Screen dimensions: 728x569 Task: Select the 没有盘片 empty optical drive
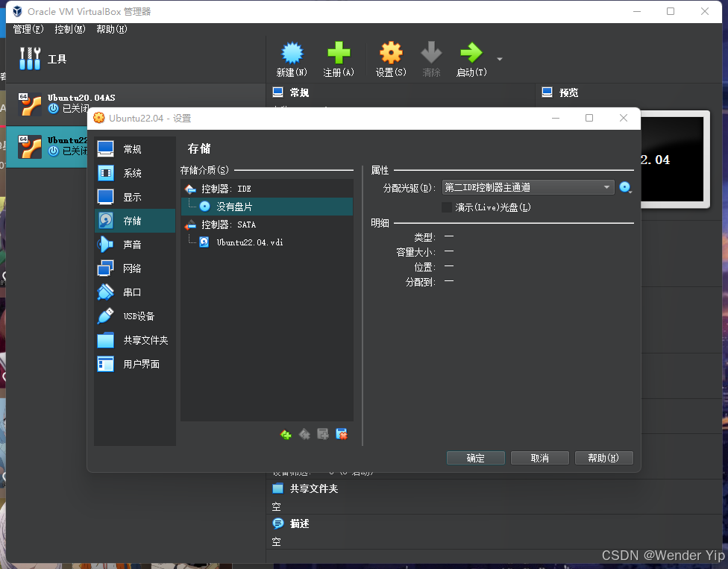click(267, 207)
